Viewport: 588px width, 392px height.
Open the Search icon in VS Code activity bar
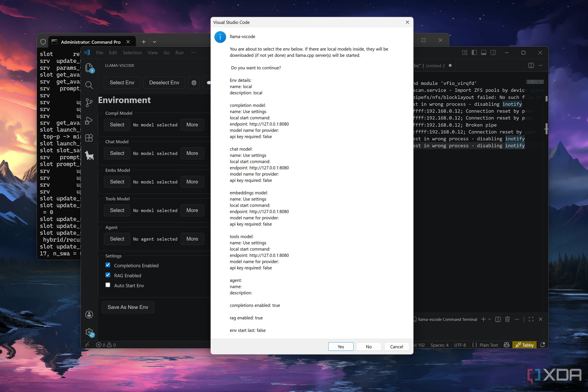[x=89, y=85]
